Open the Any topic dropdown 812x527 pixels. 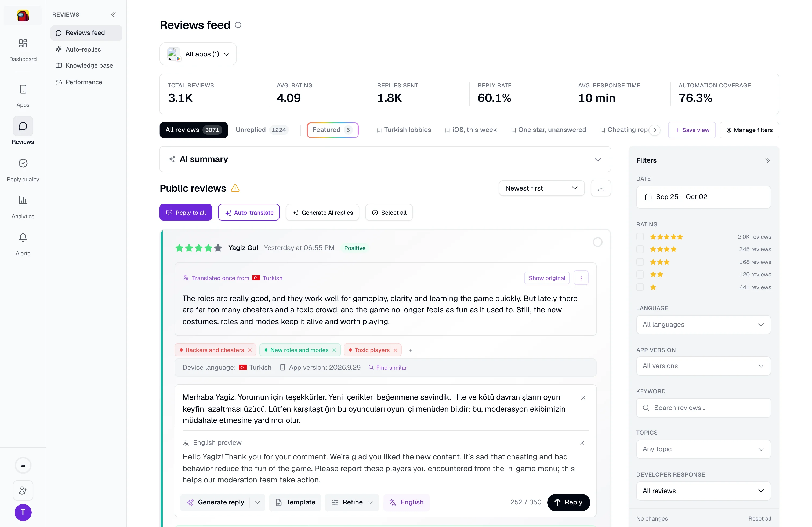(704, 449)
